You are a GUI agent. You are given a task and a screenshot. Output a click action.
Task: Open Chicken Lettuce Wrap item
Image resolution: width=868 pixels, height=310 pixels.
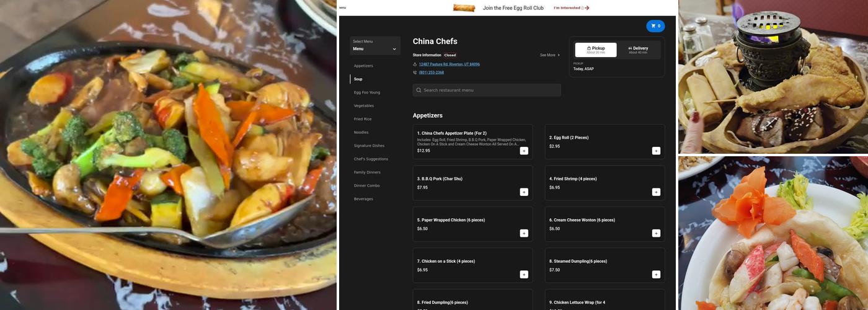[605, 300]
